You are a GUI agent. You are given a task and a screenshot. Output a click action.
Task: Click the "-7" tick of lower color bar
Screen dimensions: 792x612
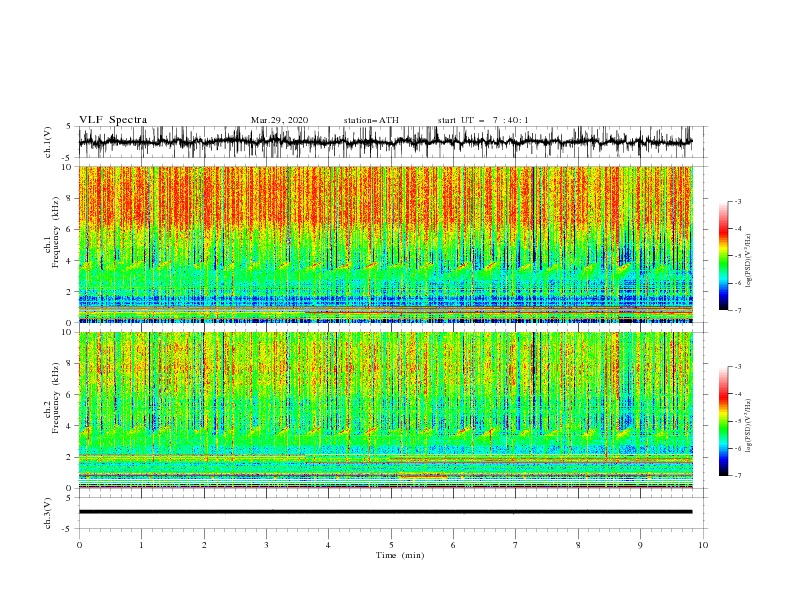pyautogui.click(x=738, y=476)
